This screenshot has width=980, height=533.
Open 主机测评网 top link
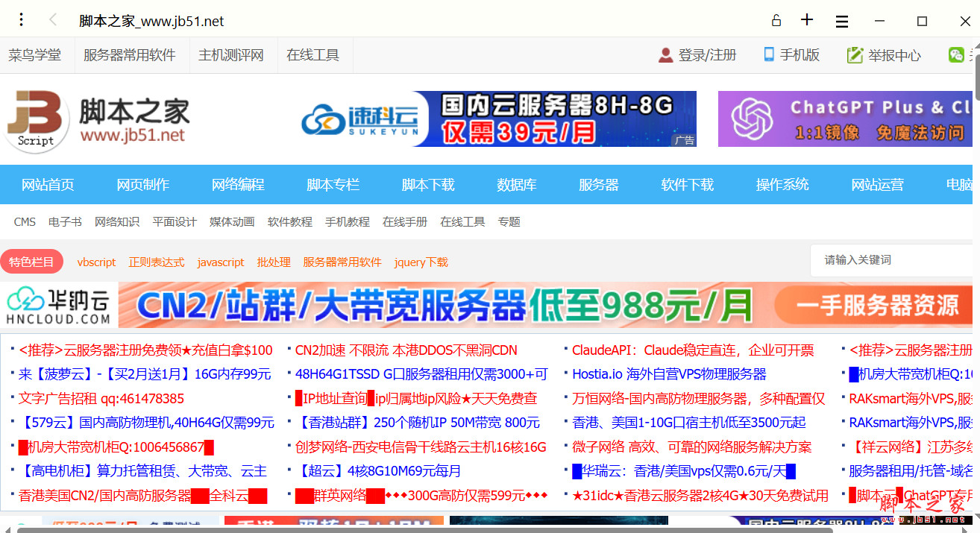(x=231, y=55)
